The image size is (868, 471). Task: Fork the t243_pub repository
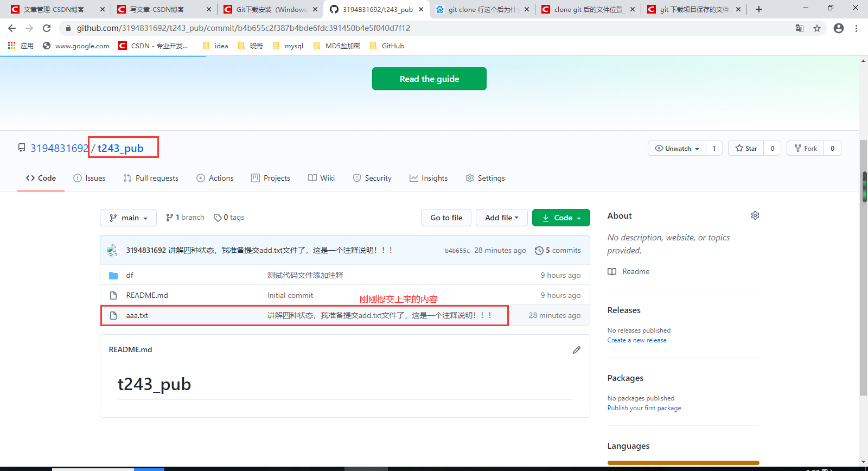point(805,148)
